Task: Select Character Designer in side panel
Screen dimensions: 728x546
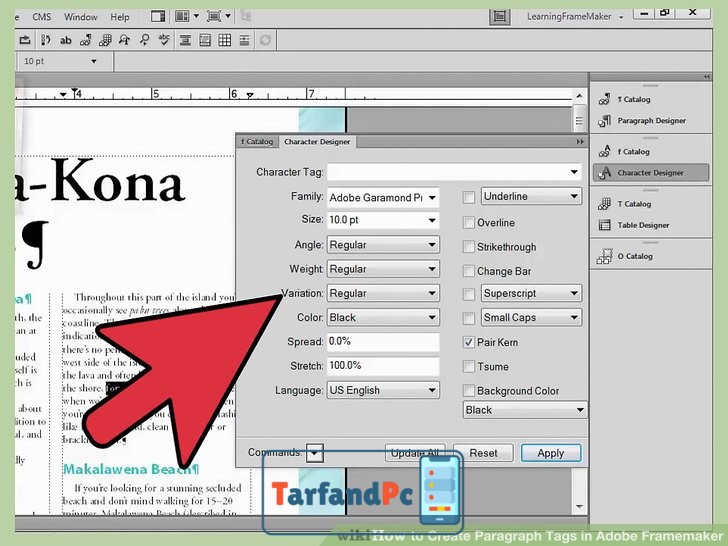Action: (651, 173)
